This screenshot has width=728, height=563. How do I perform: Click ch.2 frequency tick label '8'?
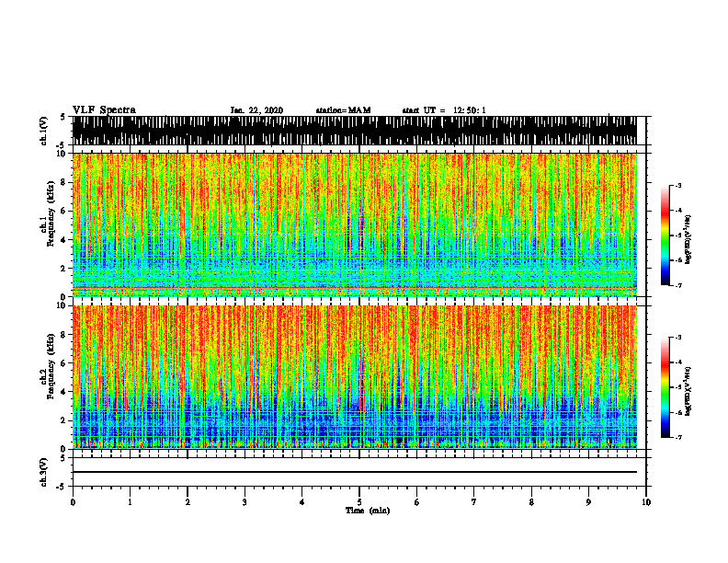[65, 335]
